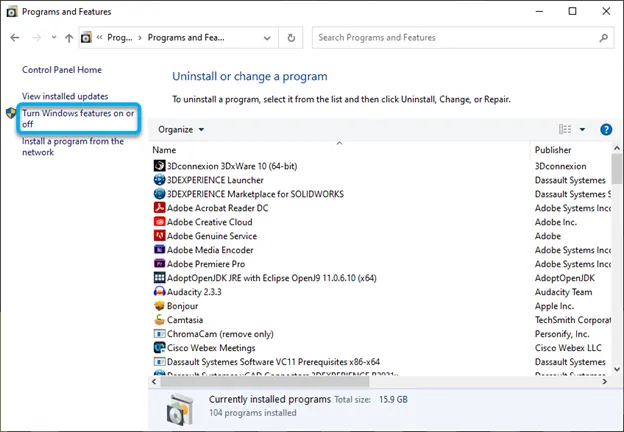
Task: Refresh the Programs and Features list
Action: pyautogui.click(x=291, y=38)
